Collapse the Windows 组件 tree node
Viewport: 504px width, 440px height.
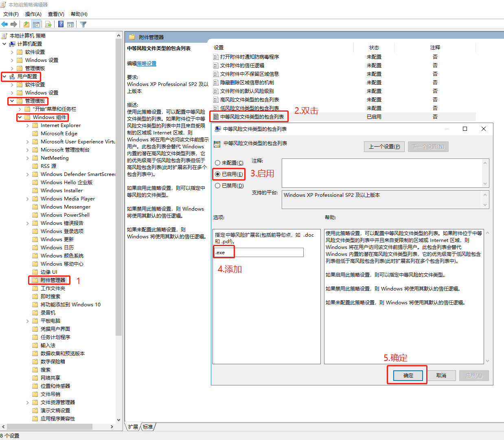click(19, 117)
